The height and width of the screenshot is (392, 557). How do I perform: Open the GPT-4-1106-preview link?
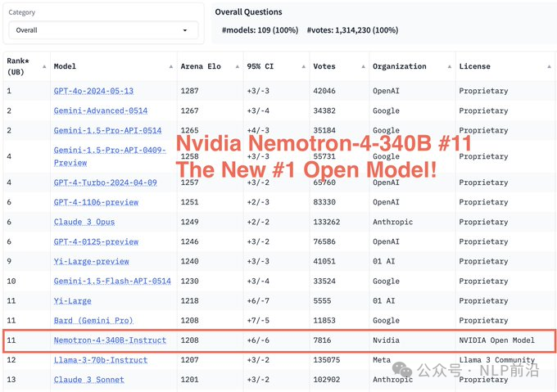click(96, 202)
